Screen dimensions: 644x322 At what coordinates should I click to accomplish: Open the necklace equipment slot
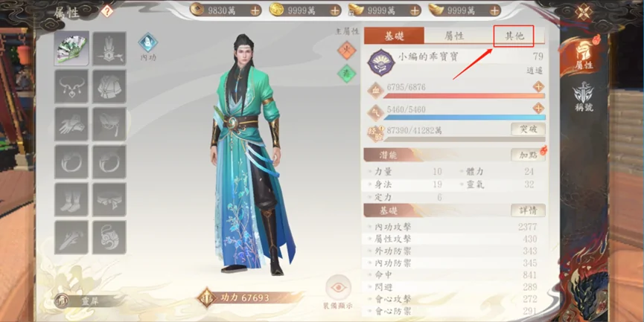[x=71, y=86]
